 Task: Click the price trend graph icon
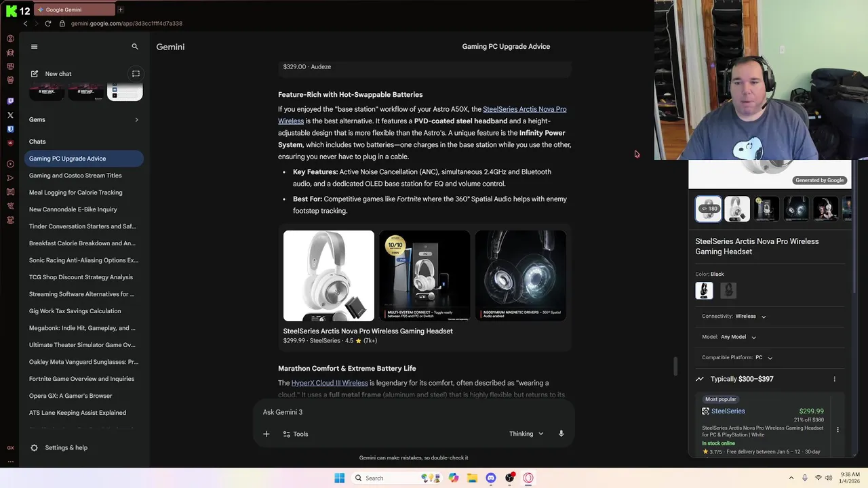(x=700, y=380)
